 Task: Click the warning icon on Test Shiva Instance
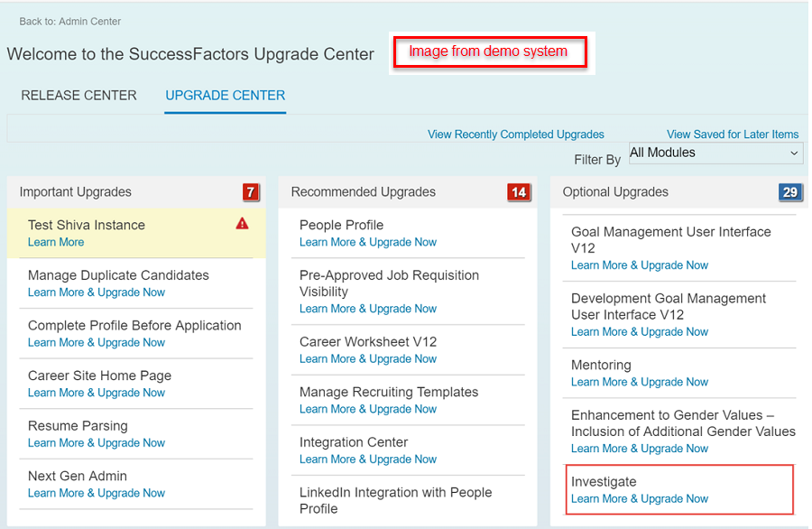242,223
